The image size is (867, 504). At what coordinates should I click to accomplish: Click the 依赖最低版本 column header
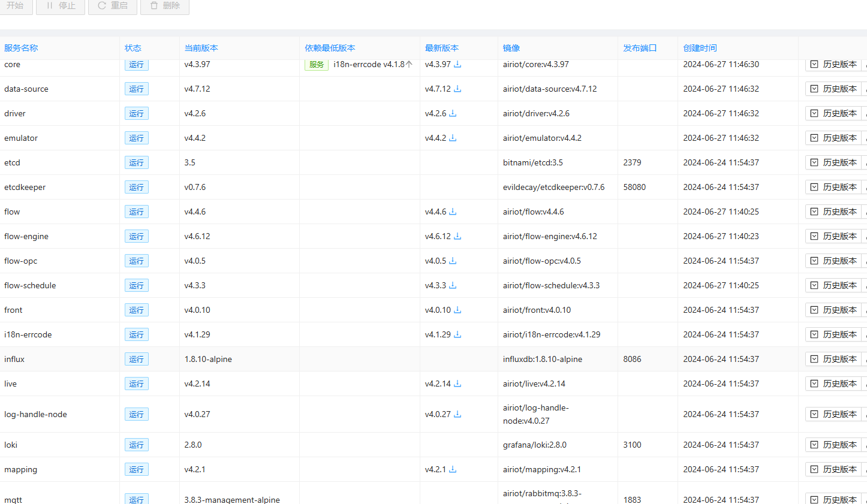[330, 48]
